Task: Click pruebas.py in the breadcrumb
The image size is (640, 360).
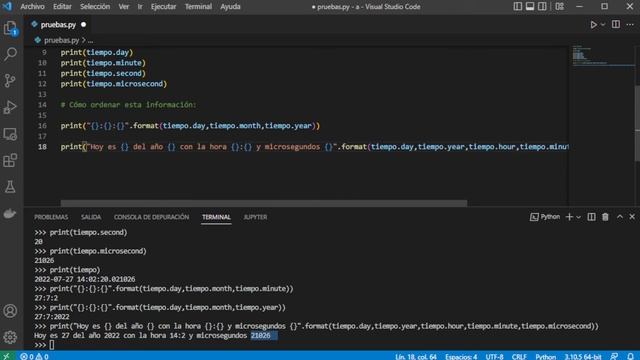Action: [x=61, y=40]
